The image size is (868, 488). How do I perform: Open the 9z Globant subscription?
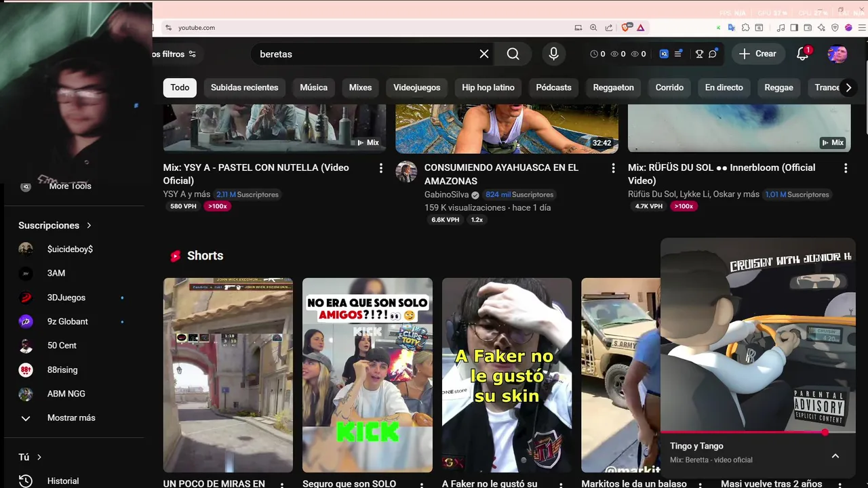pyautogui.click(x=68, y=321)
